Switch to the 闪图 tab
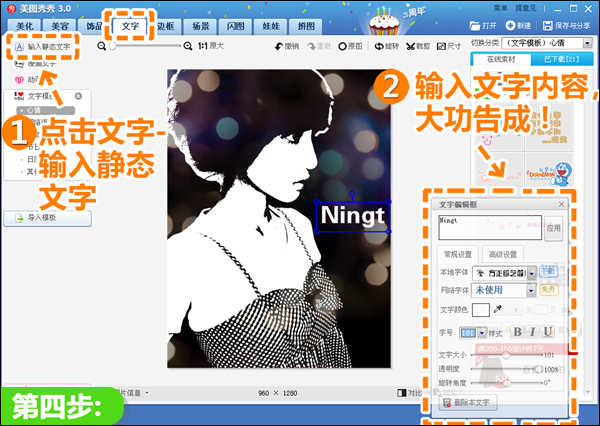Screen dimensions: 600x426 (x=236, y=26)
